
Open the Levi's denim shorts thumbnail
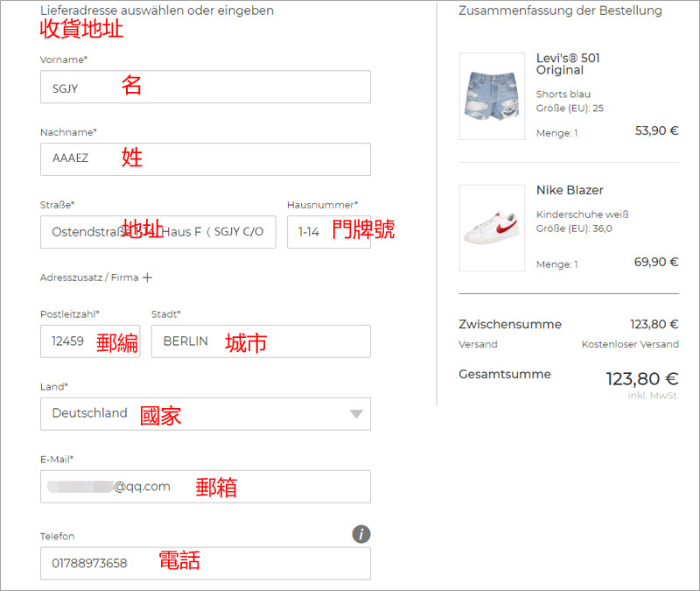tap(491, 96)
